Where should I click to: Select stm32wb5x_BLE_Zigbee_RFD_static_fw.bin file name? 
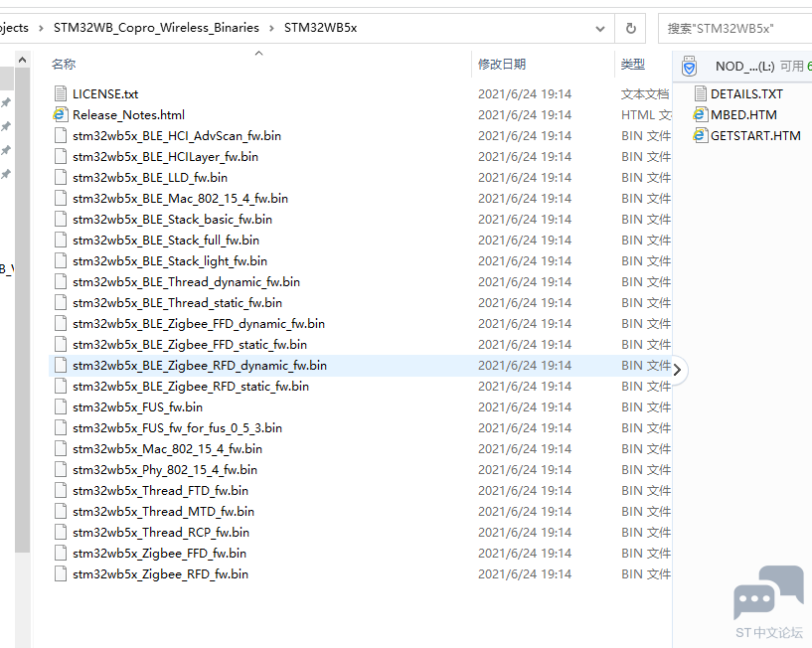pyautogui.click(x=191, y=387)
